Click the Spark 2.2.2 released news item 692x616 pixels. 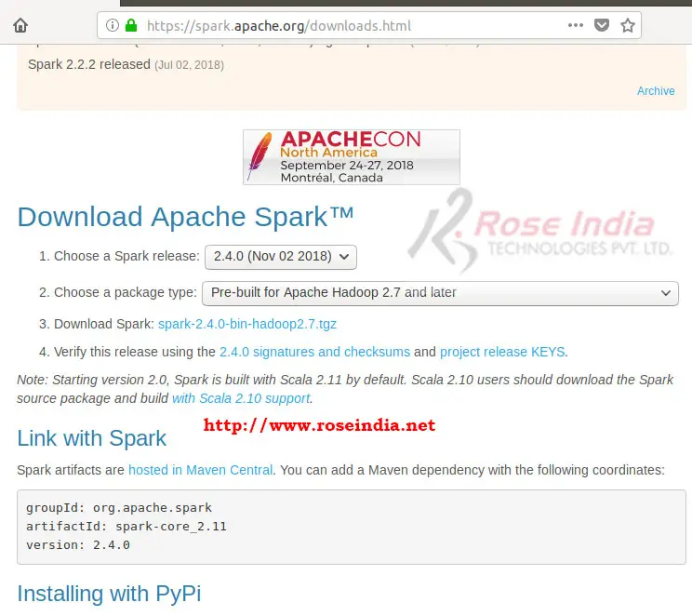(x=89, y=64)
